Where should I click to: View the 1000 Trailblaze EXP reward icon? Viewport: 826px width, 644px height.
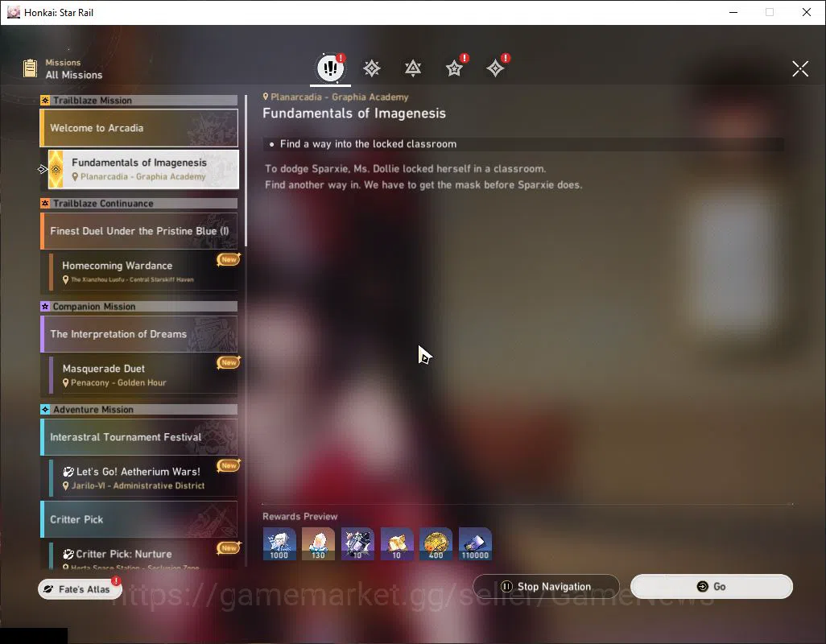click(x=279, y=543)
